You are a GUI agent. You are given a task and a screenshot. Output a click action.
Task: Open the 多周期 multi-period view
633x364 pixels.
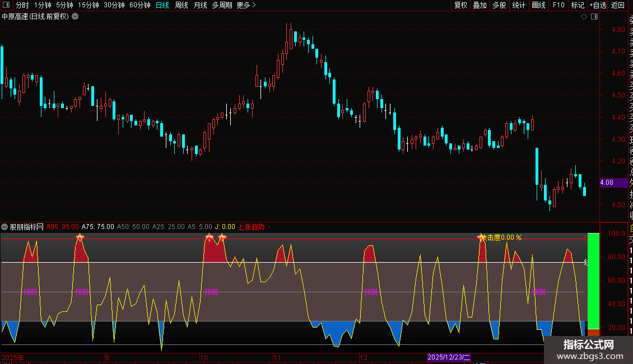222,5
